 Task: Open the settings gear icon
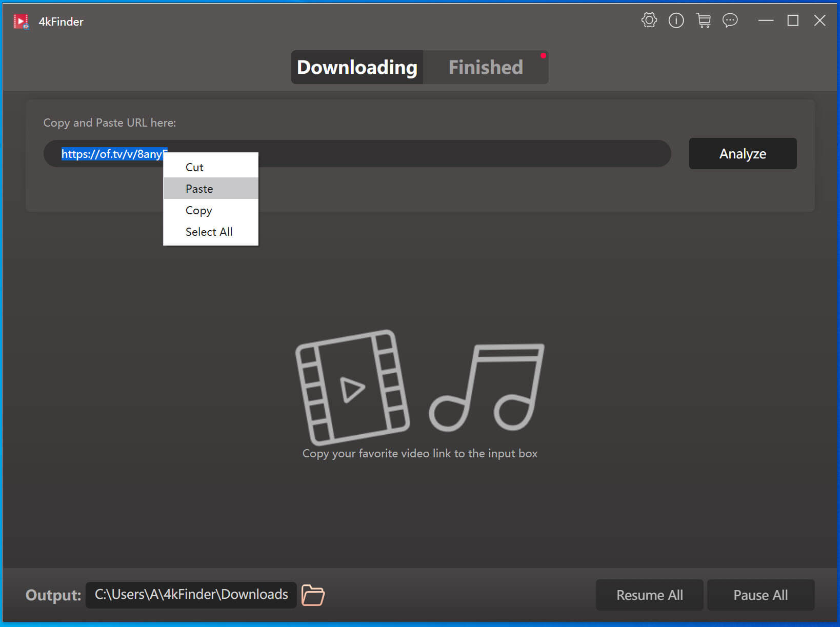(649, 21)
